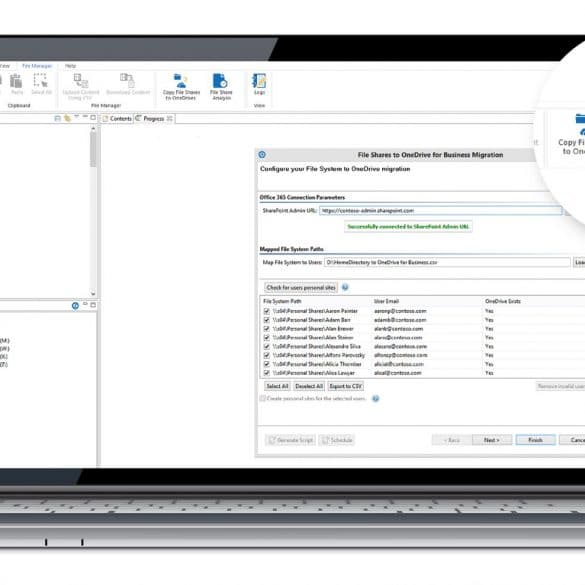This screenshot has height=585, width=585.
Task: Open view menu dropdown in left panel toolbar
Action: click(76, 117)
